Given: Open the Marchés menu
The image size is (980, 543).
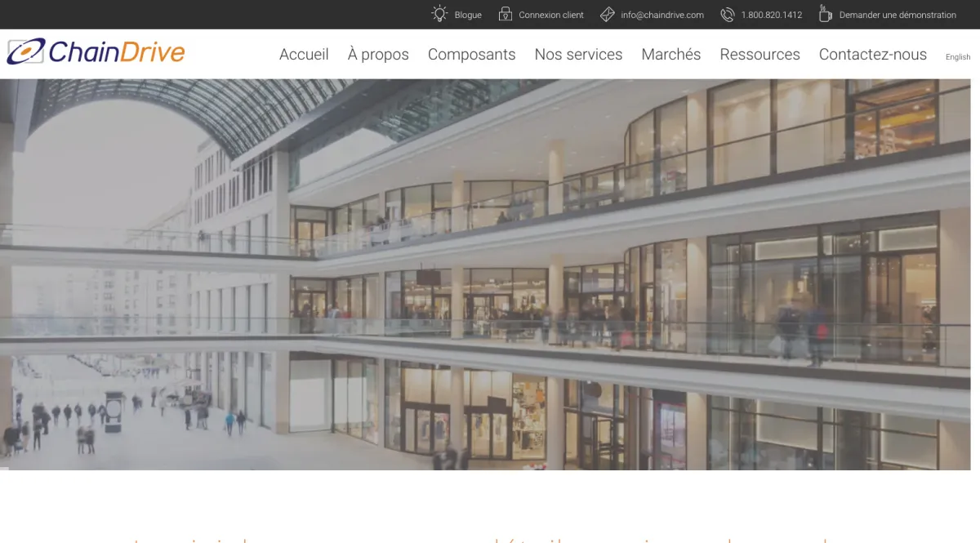Looking at the screenshot, I should [x=671, y=54].
